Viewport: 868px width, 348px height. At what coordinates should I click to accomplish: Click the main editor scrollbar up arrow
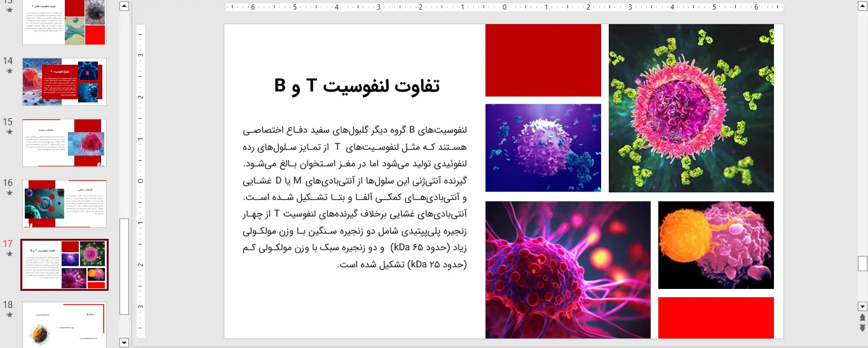pyautogui.click(x=862, y=7)
